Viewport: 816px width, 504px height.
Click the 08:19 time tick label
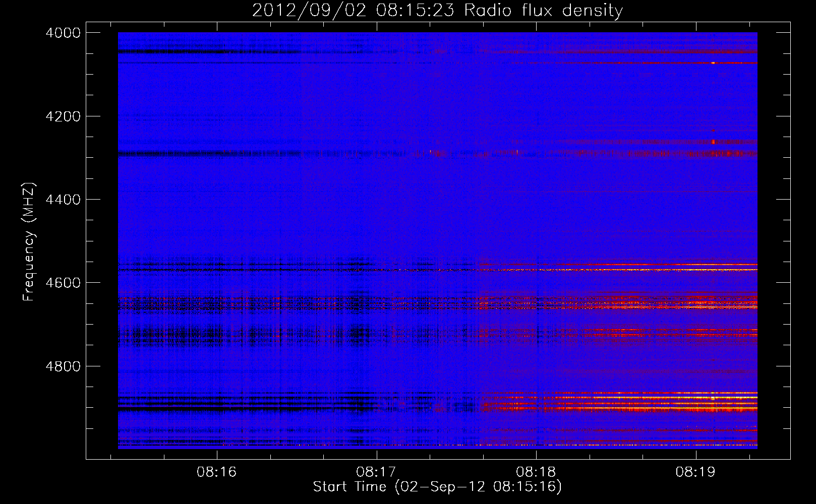pos(695,472)
